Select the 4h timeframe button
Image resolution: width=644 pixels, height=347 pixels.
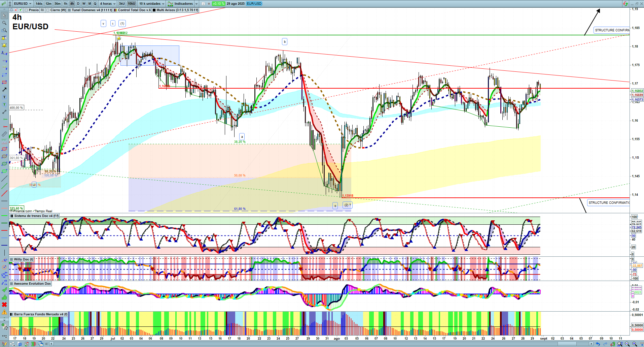point(72,4)
